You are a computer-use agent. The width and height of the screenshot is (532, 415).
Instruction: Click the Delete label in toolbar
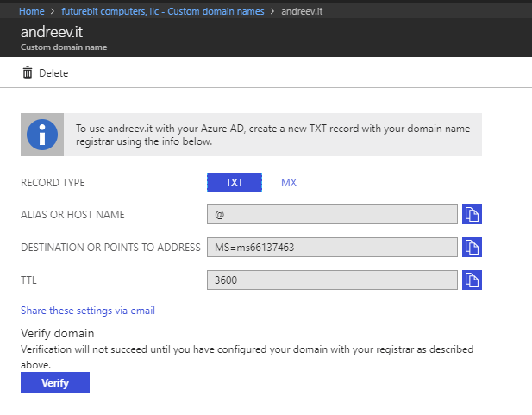(x=53, y=73)
